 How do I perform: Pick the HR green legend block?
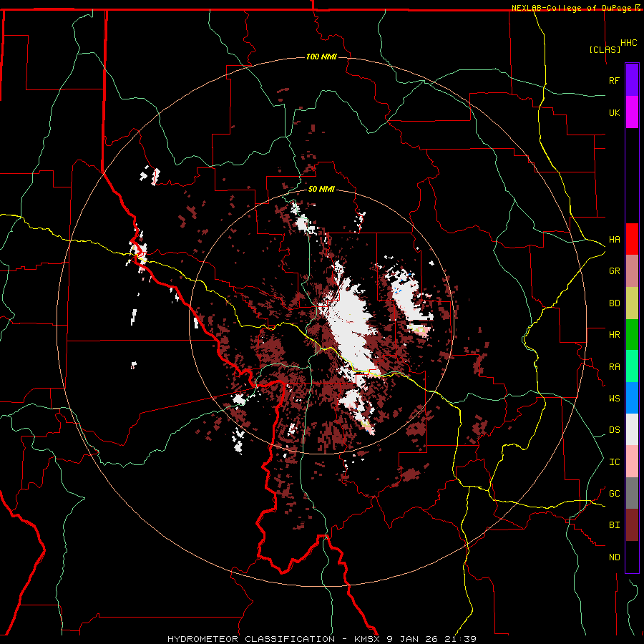click(x=632, y=335)
